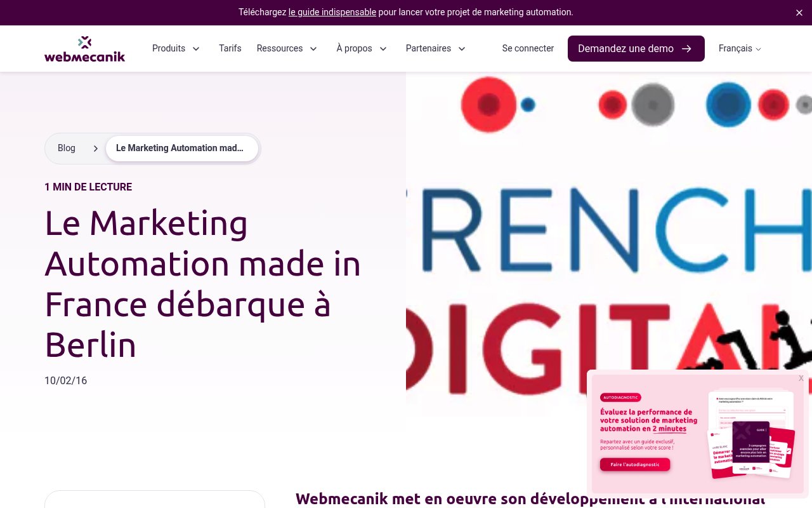Screen dimensions: 812x508
Task: Close the top announcement banner
Action: point(799,13)
